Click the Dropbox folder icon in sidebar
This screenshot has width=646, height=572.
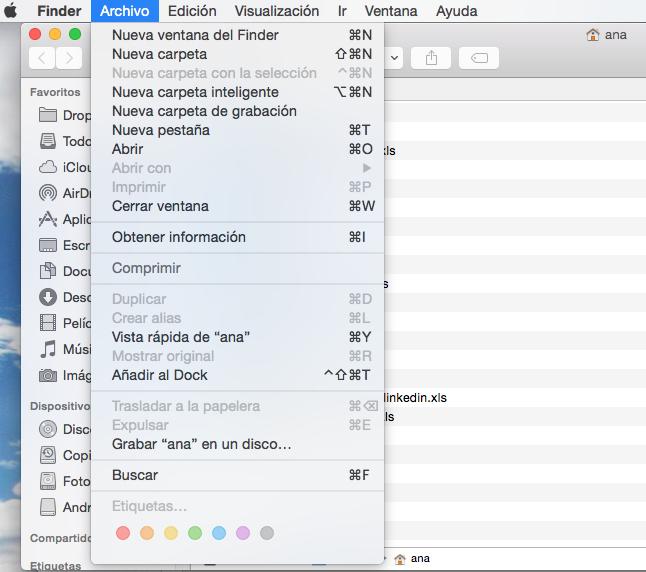point(48,115)
